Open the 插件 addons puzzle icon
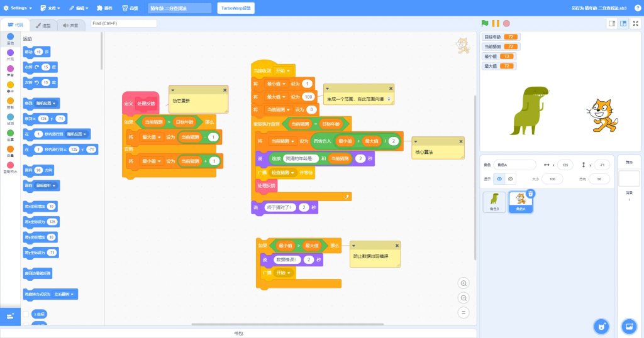 click(x=104, y=8)
